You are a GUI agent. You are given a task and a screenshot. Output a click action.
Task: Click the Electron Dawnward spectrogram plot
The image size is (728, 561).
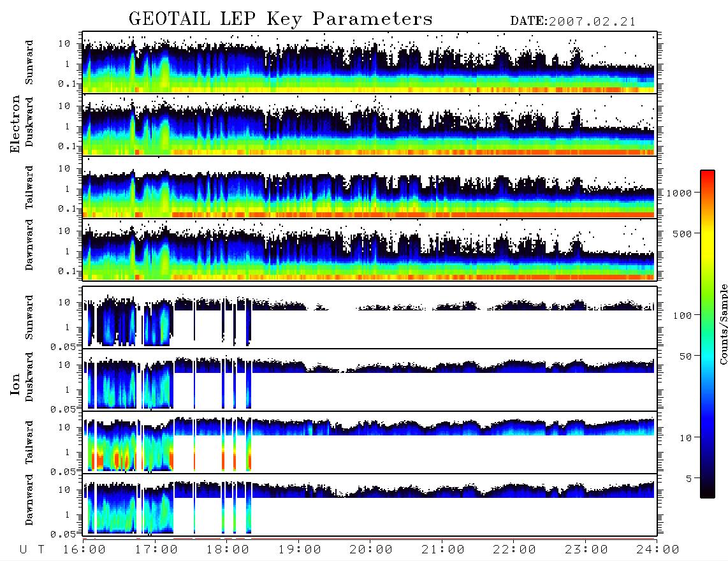pyautogui.click(x=370, y=249)
